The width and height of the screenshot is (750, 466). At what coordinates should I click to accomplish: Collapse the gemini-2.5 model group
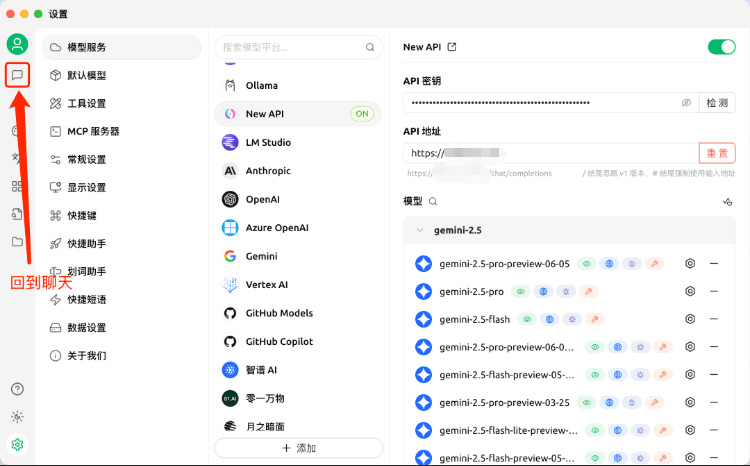[420, 230]
